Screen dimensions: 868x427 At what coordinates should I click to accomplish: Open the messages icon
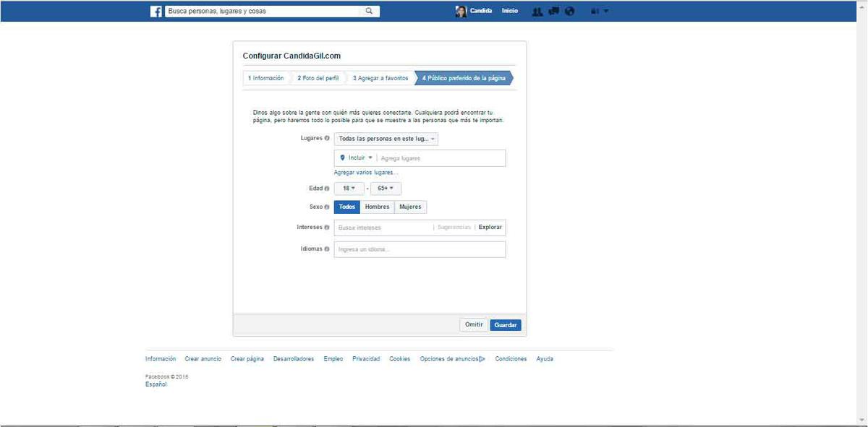[x=553, y=12]
